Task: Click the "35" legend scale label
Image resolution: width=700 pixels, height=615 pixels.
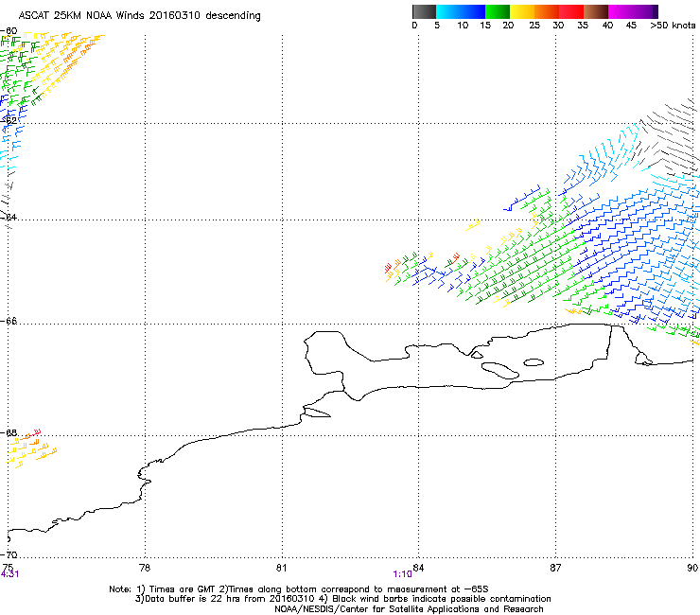Action: pyautogui.click(x=583, y=26)
